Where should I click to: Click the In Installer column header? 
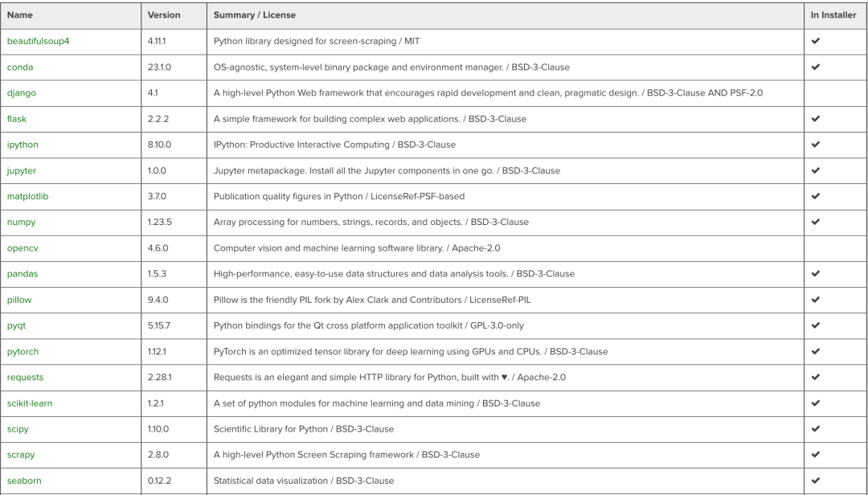coord(833,15)
